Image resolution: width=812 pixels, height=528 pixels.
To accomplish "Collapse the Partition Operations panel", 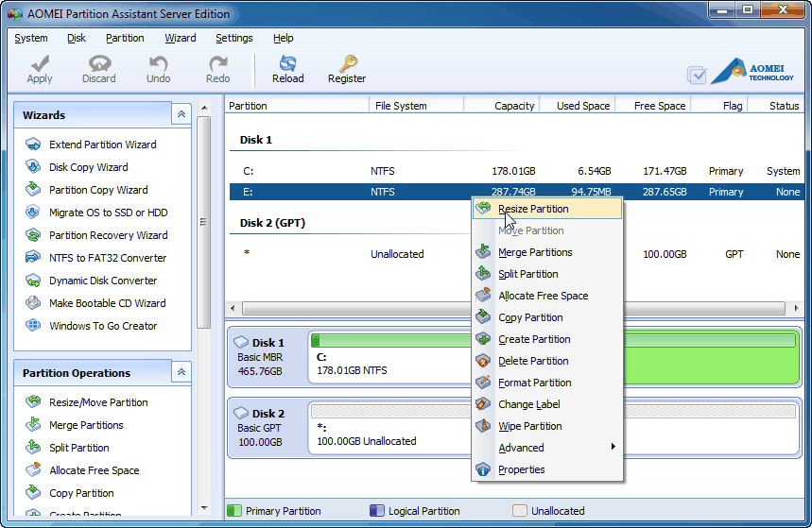I will pyautogui.click(x=181, y=372).
